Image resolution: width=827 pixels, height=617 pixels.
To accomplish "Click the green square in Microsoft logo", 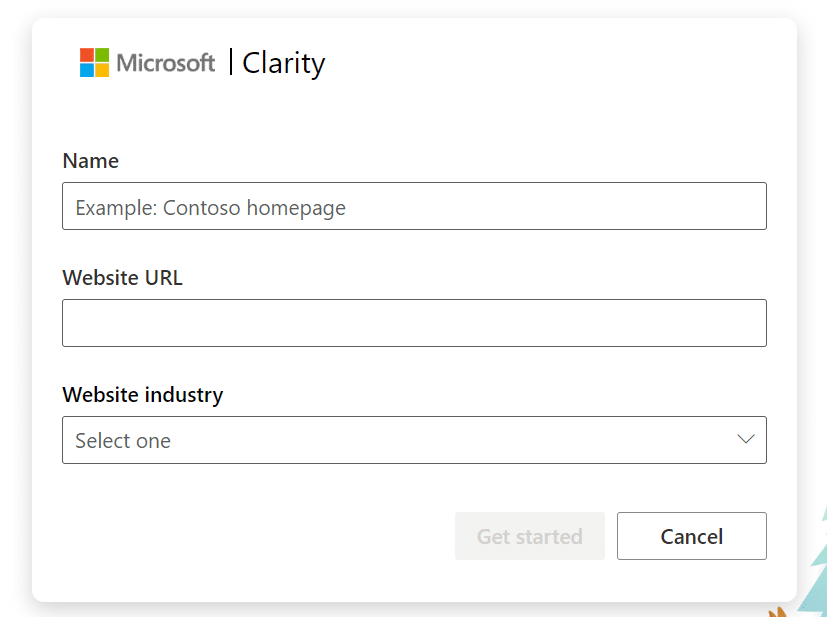I will [x=102, y=55].
